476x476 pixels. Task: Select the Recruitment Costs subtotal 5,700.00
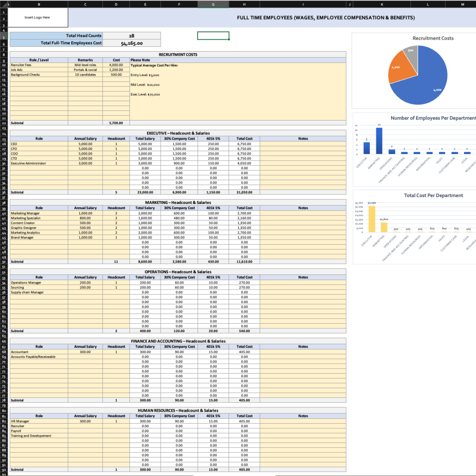pyautogui.click(x=116, y=123)
